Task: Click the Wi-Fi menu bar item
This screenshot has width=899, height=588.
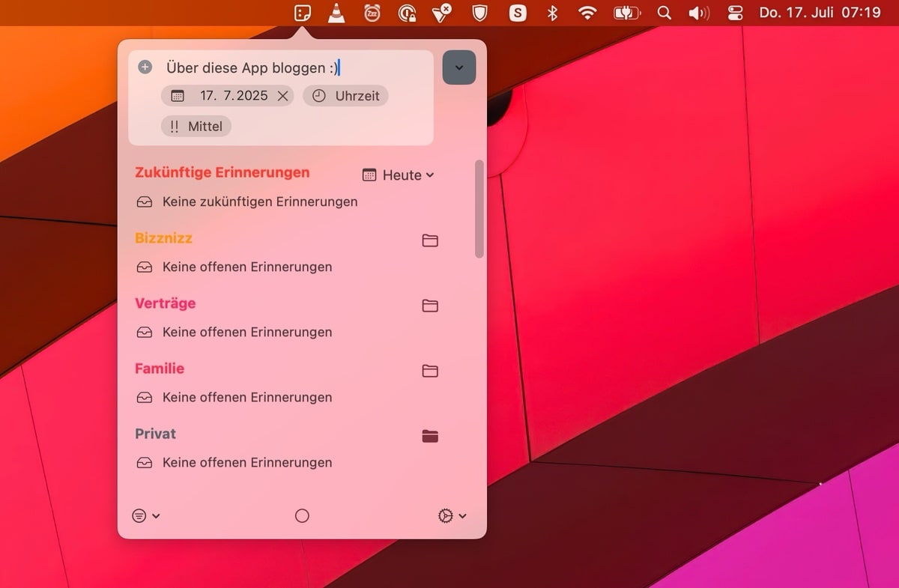Action: coord(588,13)
